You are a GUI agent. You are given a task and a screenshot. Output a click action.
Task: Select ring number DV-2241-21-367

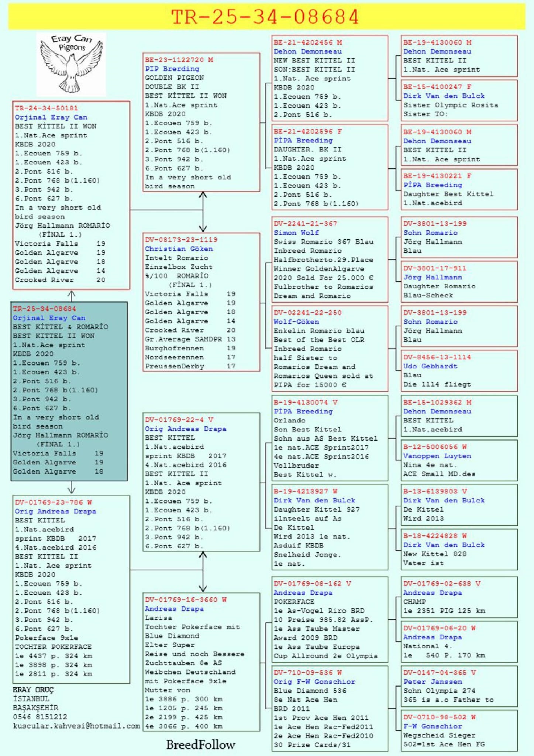(x=305, y=223)
